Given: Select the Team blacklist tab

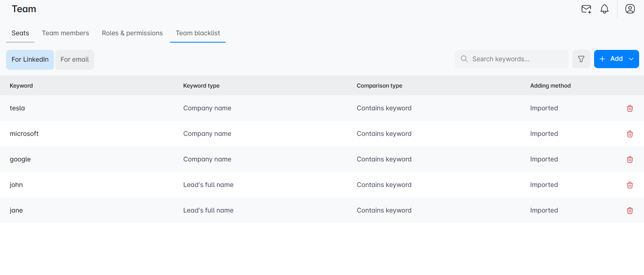Looking at the screenshot, I should click(x=198, y=33).
